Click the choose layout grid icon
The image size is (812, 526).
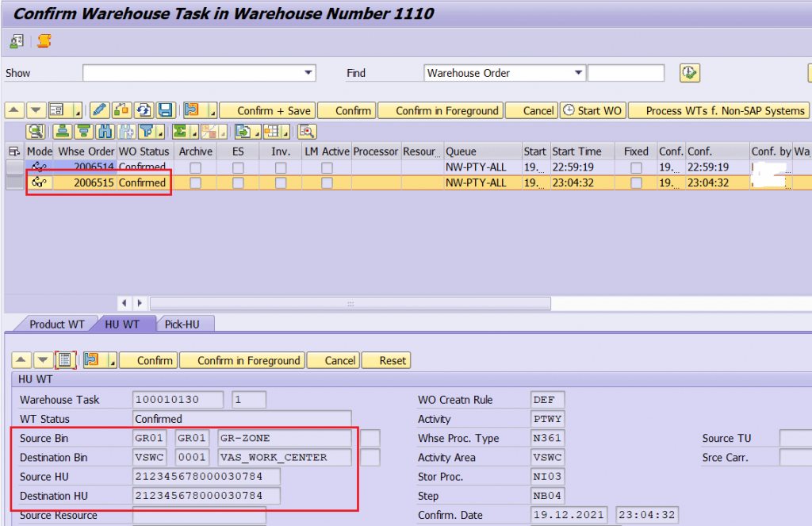(272, 132)
